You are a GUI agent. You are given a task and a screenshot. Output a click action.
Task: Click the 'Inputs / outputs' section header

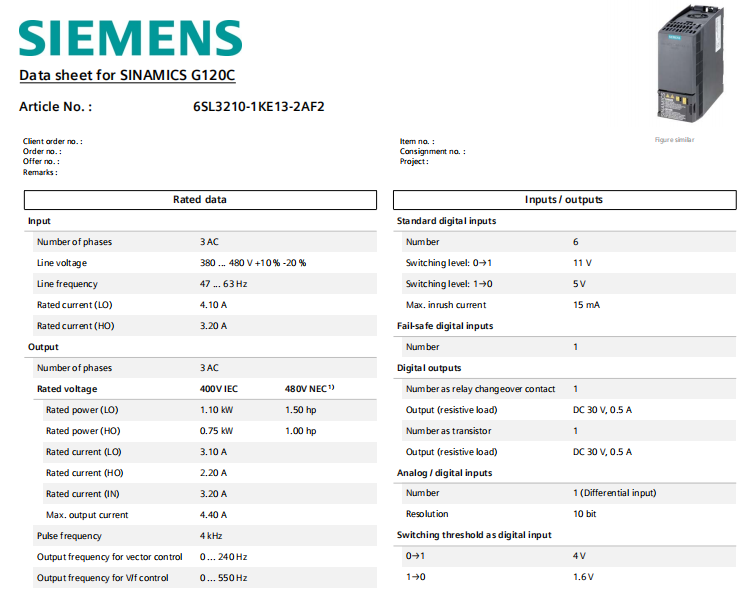pos(564,199)
